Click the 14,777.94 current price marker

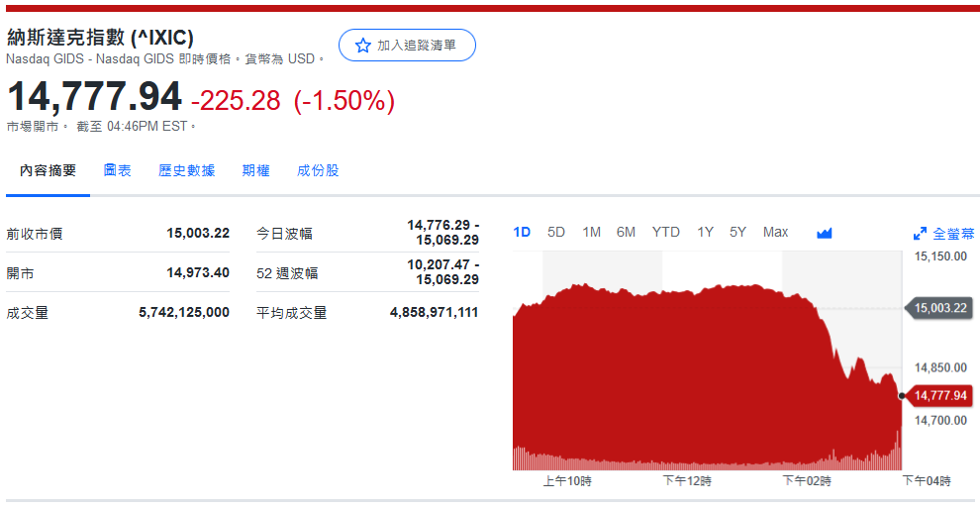pos(939,396)
